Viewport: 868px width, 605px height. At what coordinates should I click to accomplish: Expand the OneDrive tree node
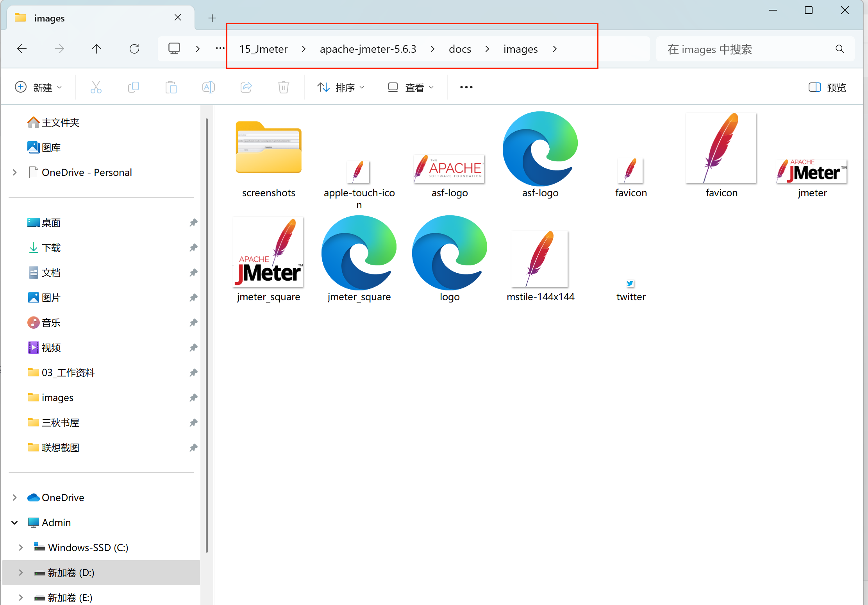[15, 498]
